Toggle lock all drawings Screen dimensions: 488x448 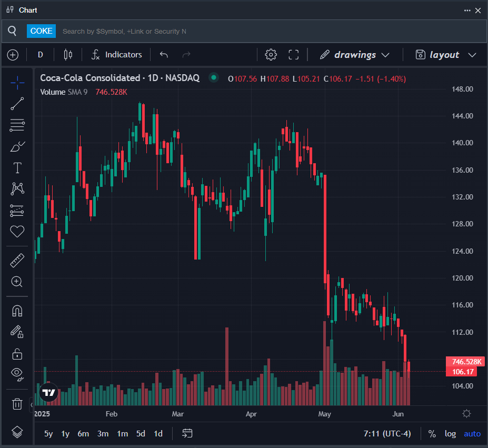pyautogui.click(x=17, y=354)
